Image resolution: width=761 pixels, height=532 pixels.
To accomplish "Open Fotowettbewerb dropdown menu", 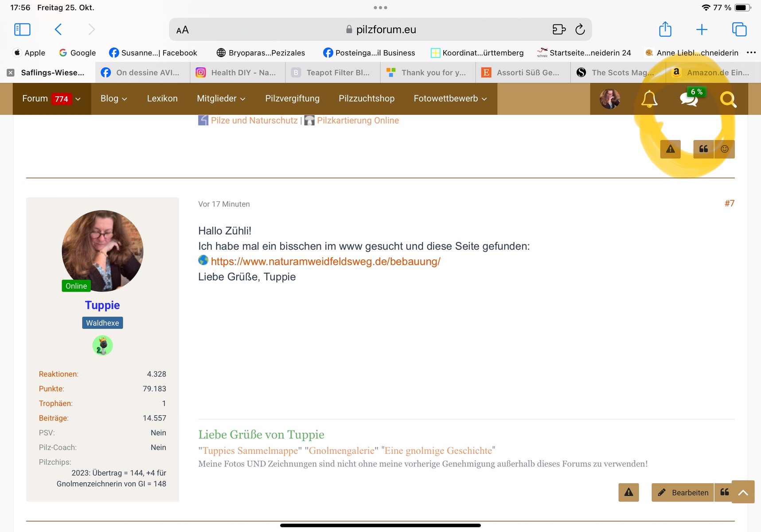I will pos(450,98).
